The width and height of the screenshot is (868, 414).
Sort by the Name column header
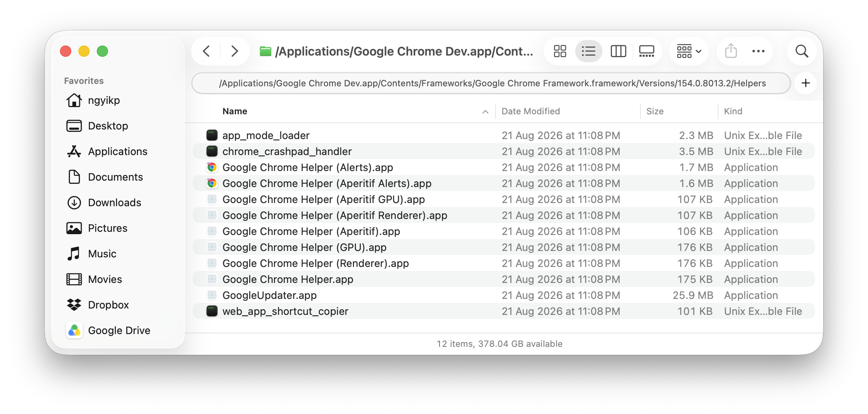click(235, 111)
